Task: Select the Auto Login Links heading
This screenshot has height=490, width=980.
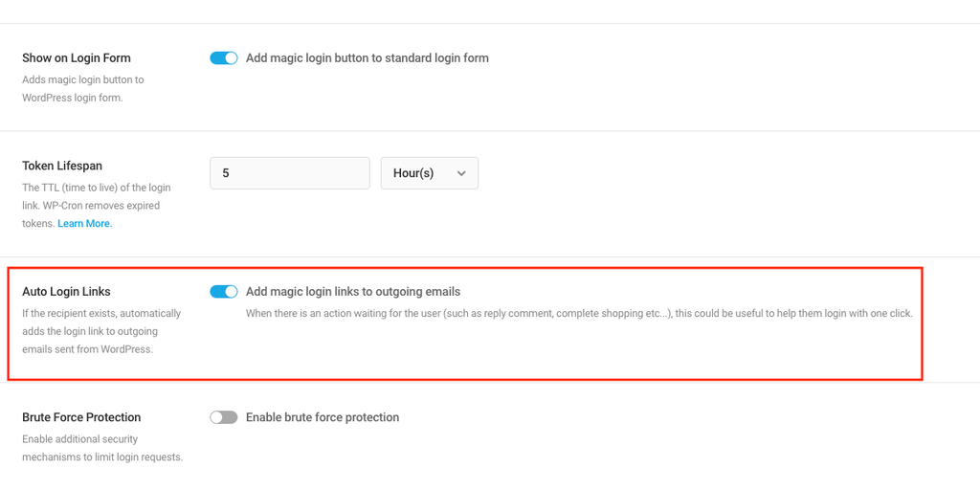Action: point(66,292)
